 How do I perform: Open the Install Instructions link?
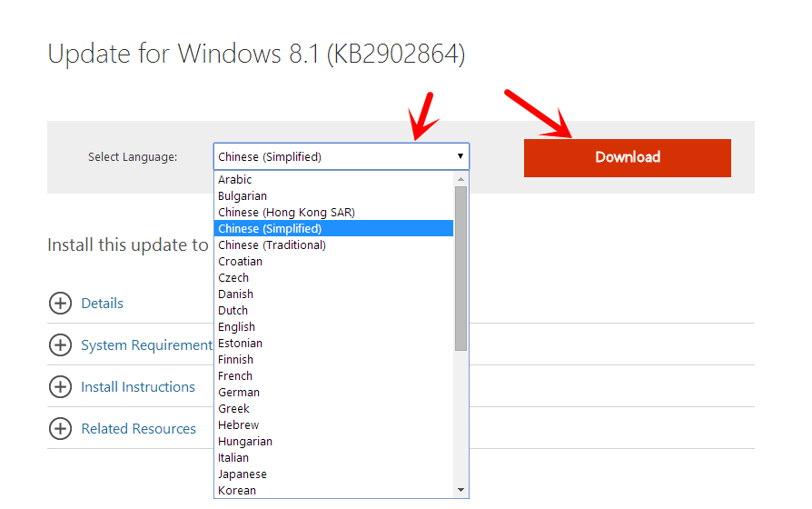[x=138, y=386]
